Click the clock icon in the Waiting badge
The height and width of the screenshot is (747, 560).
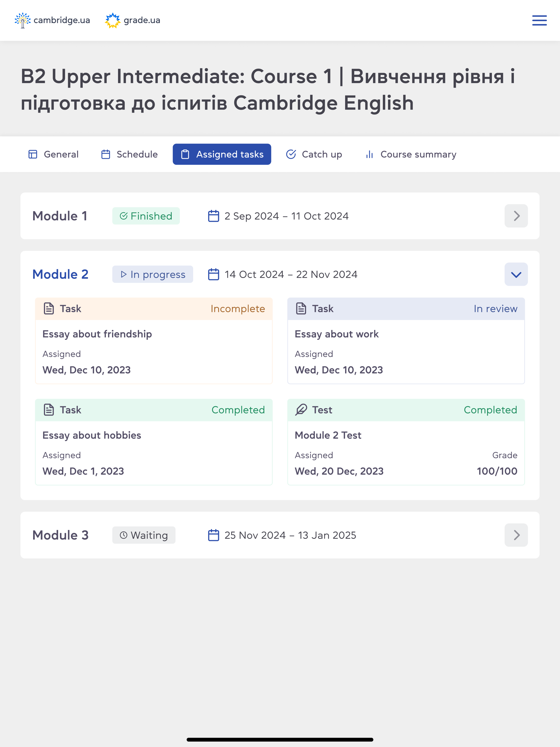point(123,535)
